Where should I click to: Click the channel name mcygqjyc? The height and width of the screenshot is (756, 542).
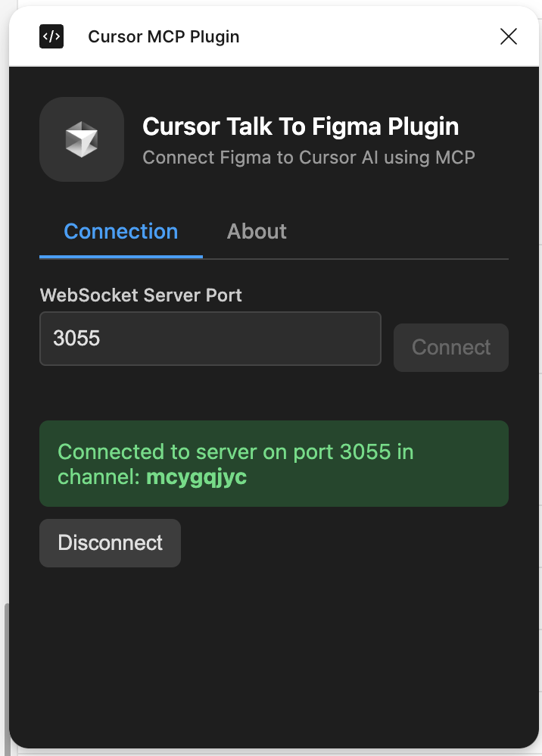tap(197, 477)
